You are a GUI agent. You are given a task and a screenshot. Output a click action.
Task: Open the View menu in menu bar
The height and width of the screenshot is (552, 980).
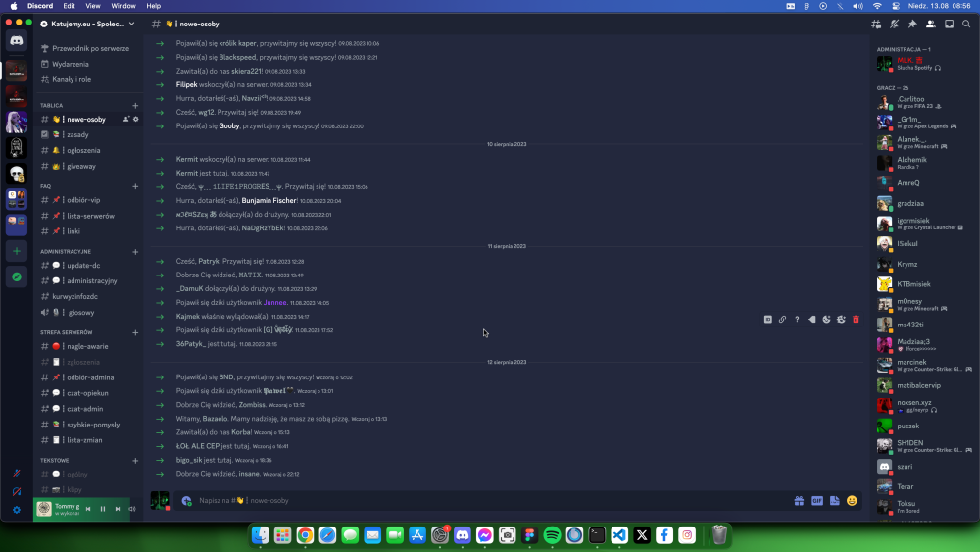click(92, 6)
